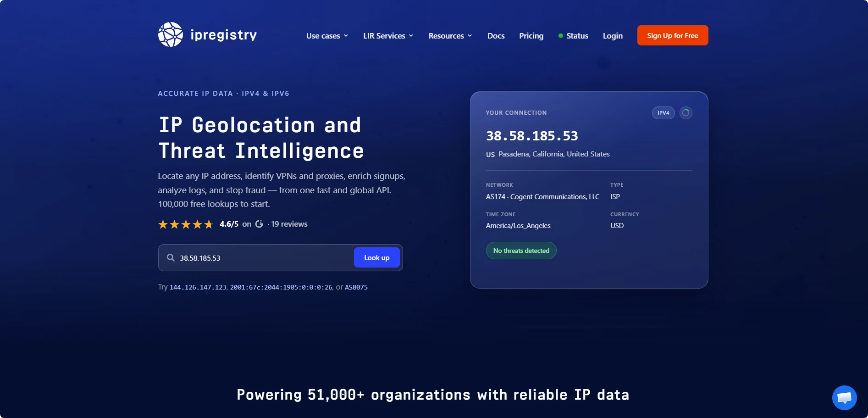868x418 pixels.
Task: Expand the LIR Services dropdown menu
Action: tap(388, 36)
